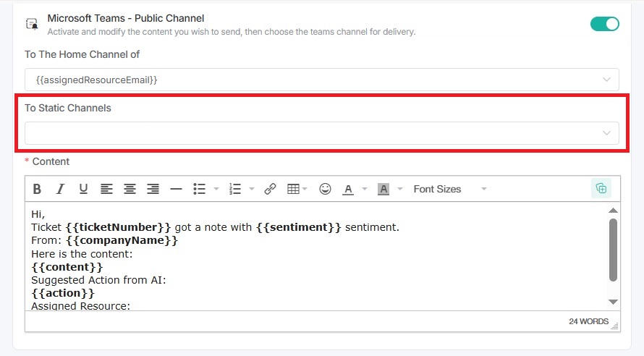Click the {{ticketNumber}} variable in content

coord(118,227)
